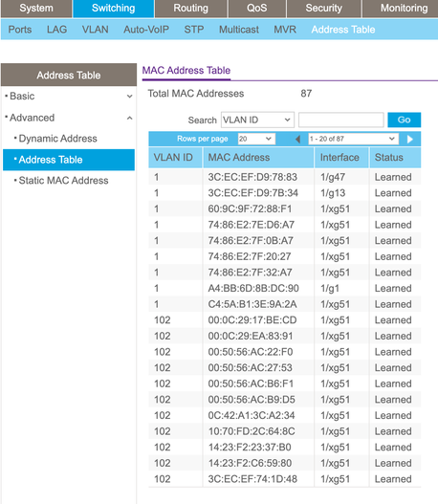Click MAC address 74:86:E2:7F:20:27
This screenshot has height=504, width=438.
pyautogui.click(x=250, y=256)
